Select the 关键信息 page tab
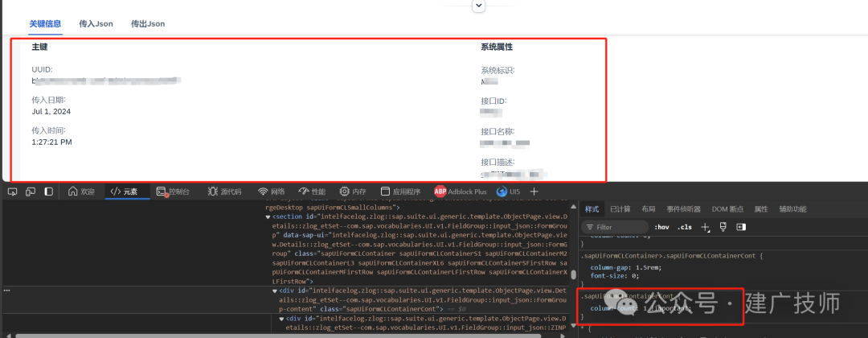Image resolution: width=868 pixels, height=338 pixels. pos(45,24)
